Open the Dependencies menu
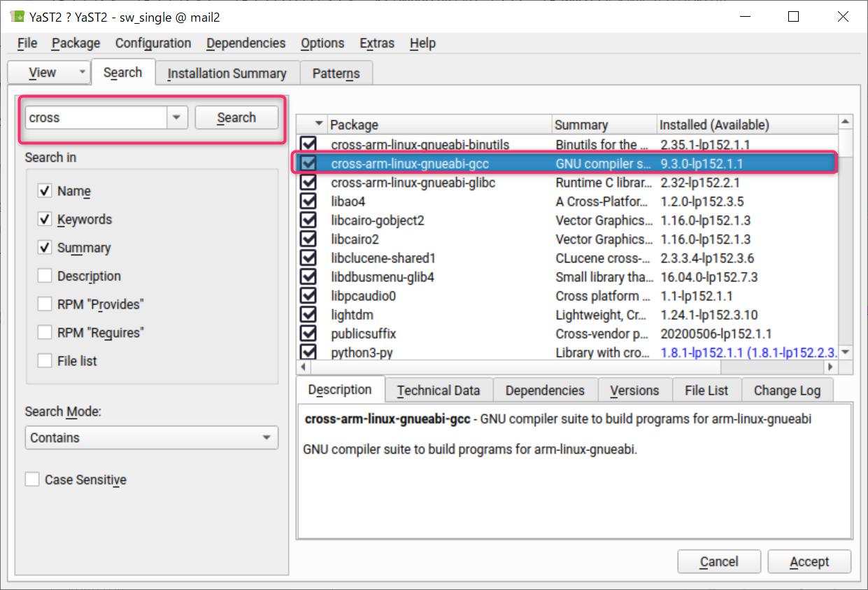This screenshot has width=868, height=590. tap(246, 43)
